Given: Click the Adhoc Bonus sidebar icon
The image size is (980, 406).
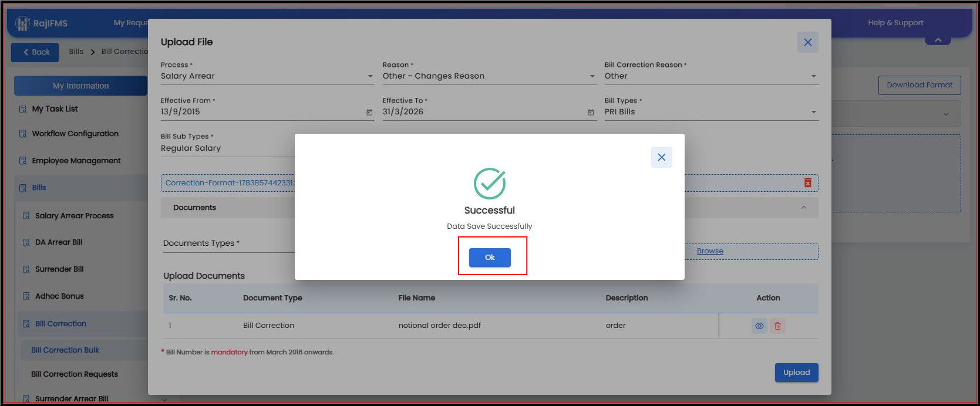Looking at the screenshot, I should point(26,296).
